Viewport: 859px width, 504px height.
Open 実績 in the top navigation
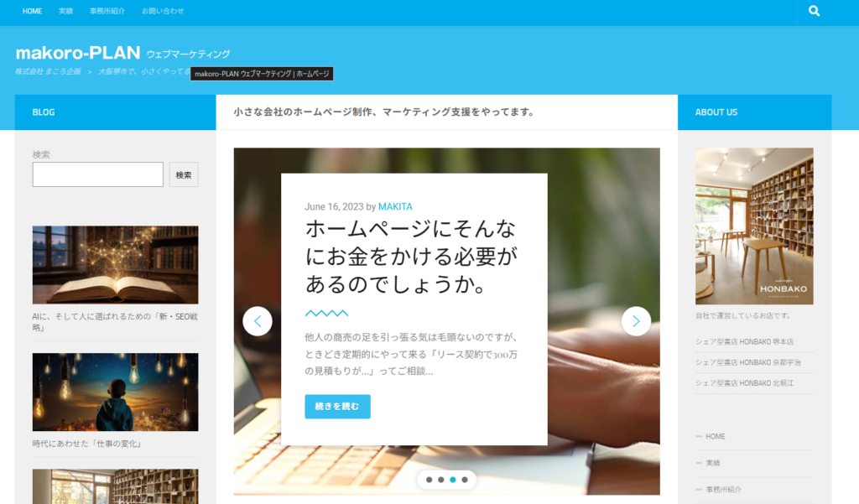coord(65,11)
